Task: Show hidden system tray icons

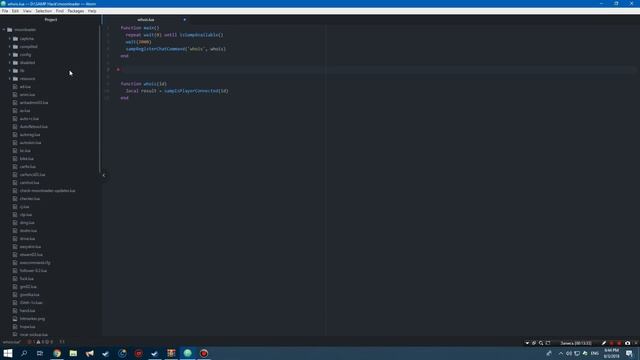Action: coord(561,353)
